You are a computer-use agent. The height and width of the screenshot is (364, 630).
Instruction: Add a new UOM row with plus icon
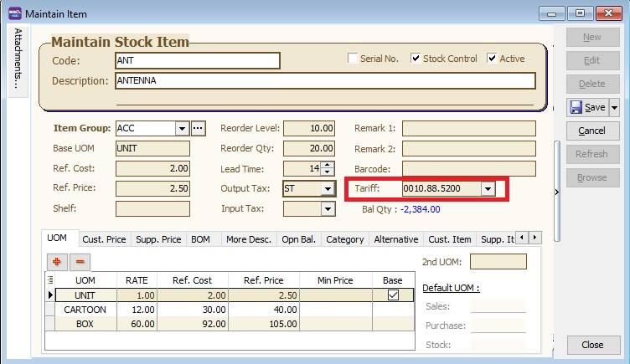pyautogui.click(x=57, y=262)
